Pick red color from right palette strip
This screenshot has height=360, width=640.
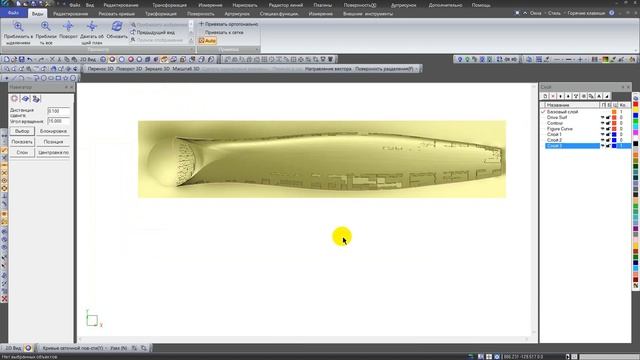(636, 104)
